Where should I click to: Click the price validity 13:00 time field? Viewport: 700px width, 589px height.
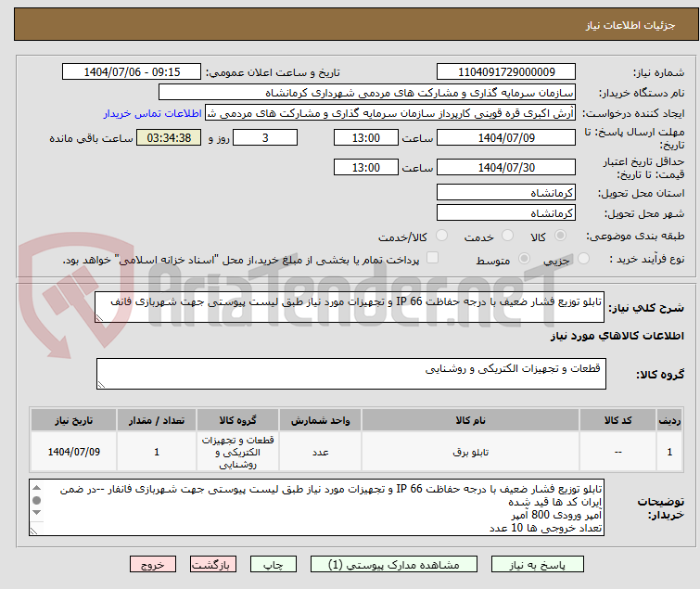[x=365, y=167]
